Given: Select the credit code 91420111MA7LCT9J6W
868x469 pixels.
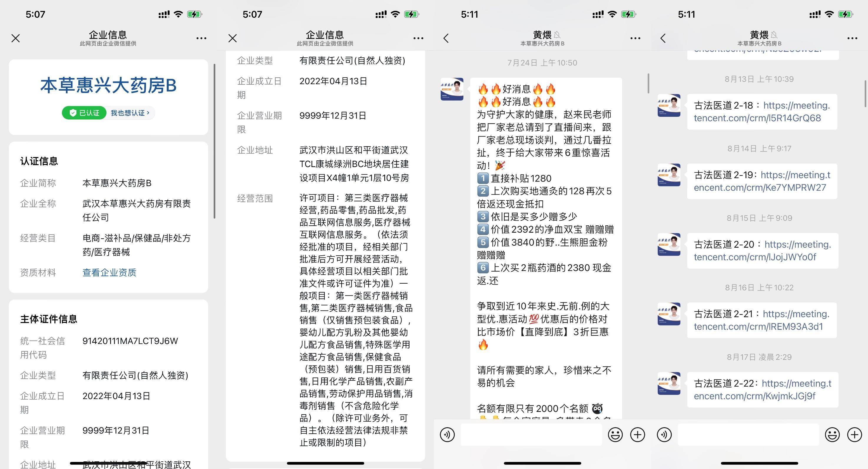Looking at the screenshot, I should (x=130, y=341).
